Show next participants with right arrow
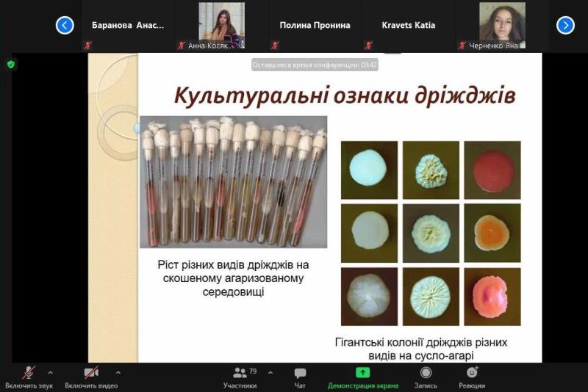 pos(565,26)
